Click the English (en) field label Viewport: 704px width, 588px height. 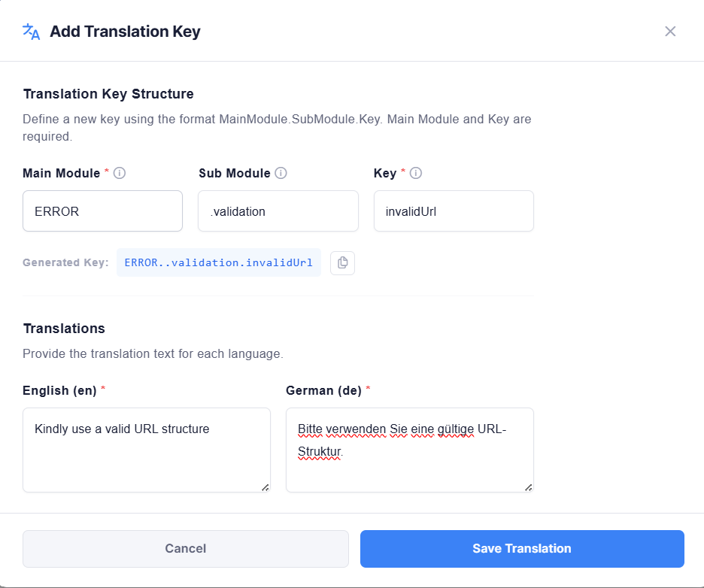[x=60, y=390]
